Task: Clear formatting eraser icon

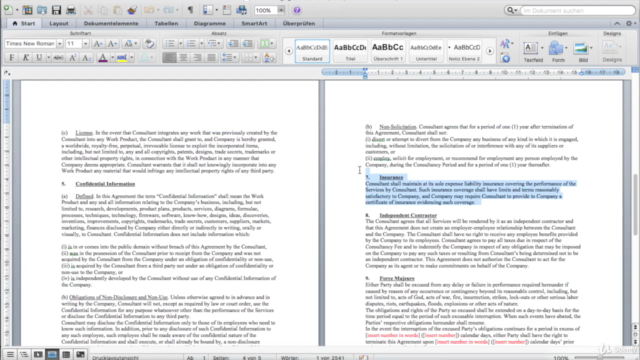Action: point(149,44)
